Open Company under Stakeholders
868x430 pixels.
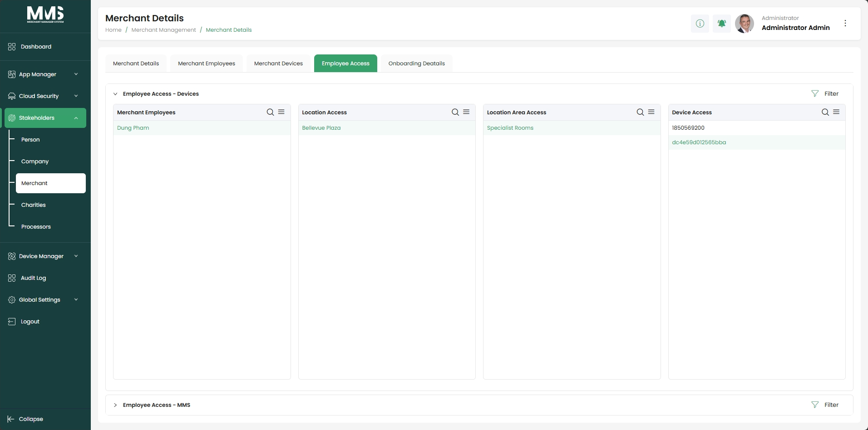tap(35, 161)
